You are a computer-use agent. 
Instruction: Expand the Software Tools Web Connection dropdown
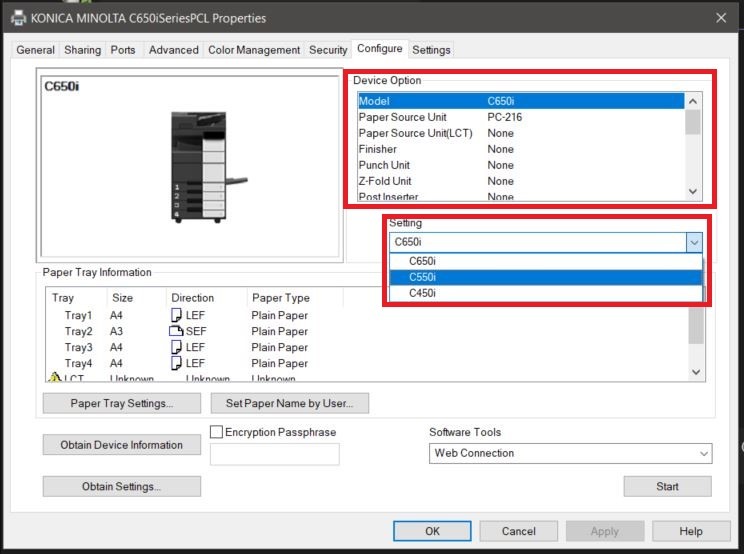point(703,453)
